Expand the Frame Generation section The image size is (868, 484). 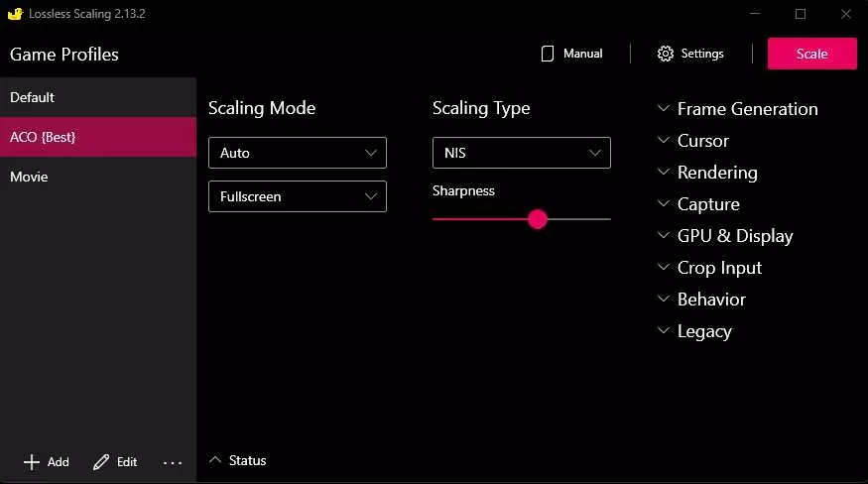pyautogui.click(x=664, y=109)
